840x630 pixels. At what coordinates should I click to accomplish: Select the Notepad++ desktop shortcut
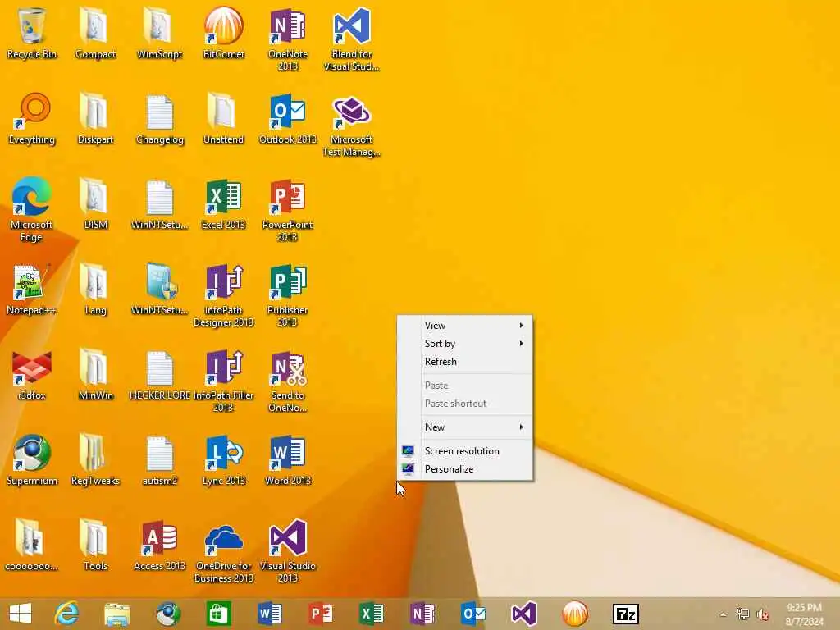[32, 290]
